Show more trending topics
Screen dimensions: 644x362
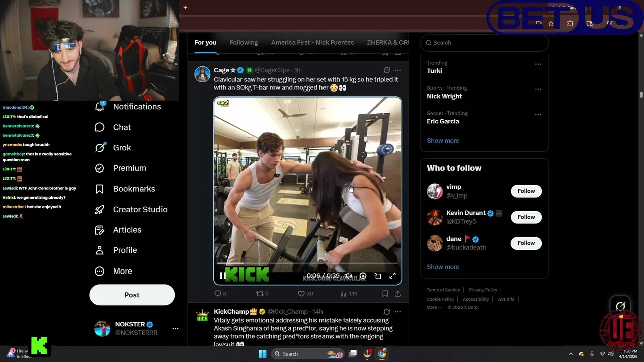pos(443,141)
